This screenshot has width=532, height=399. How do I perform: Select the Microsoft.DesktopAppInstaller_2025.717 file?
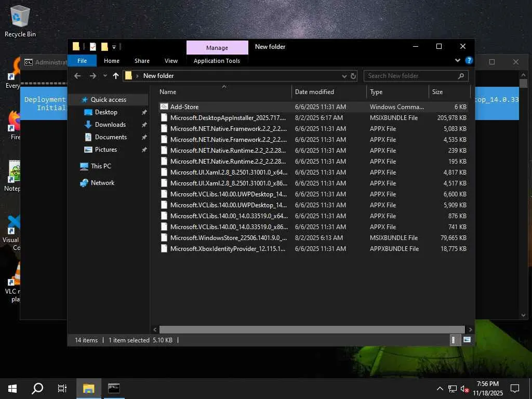[x=313, y=118]
